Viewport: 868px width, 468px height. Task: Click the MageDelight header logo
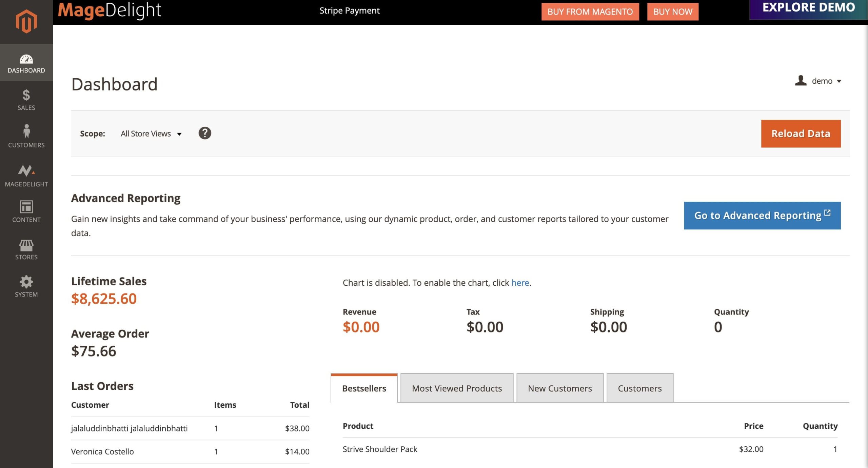[109, 10]
